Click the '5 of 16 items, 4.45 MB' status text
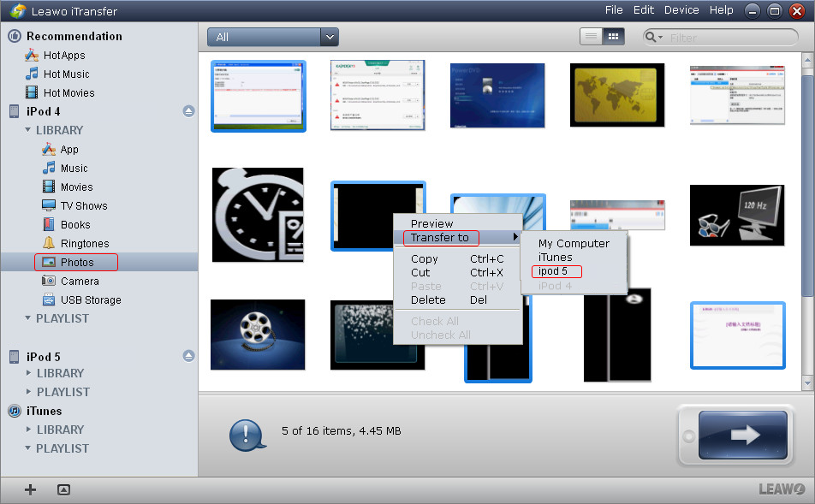815x504 pixels. coord(341,430)
